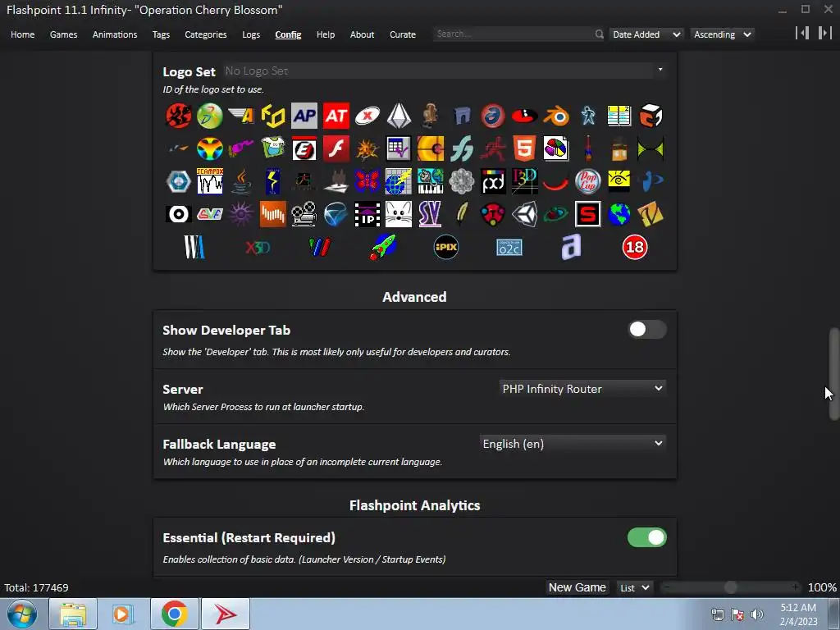This screenshot has height=630, width=840.
Task: Select the red circle 18 icon
Action: [635, 247]
